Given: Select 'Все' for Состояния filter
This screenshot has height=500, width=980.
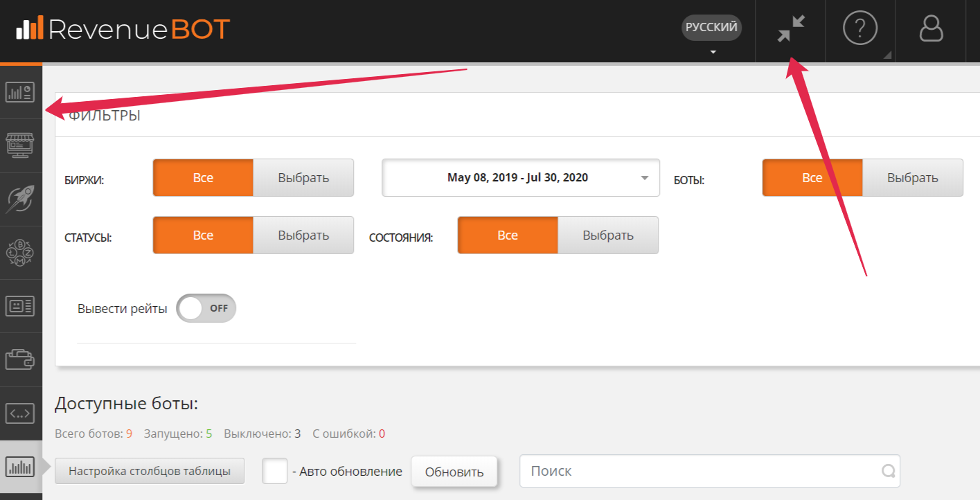Looking at the screenshot, I should click(508, 235).
